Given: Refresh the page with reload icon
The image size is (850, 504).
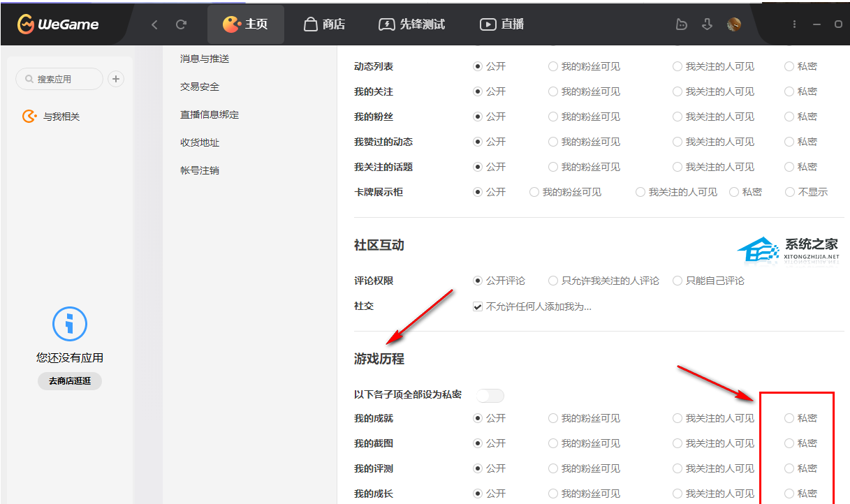Looking at the screenshot, I should [x=181, y=24].
